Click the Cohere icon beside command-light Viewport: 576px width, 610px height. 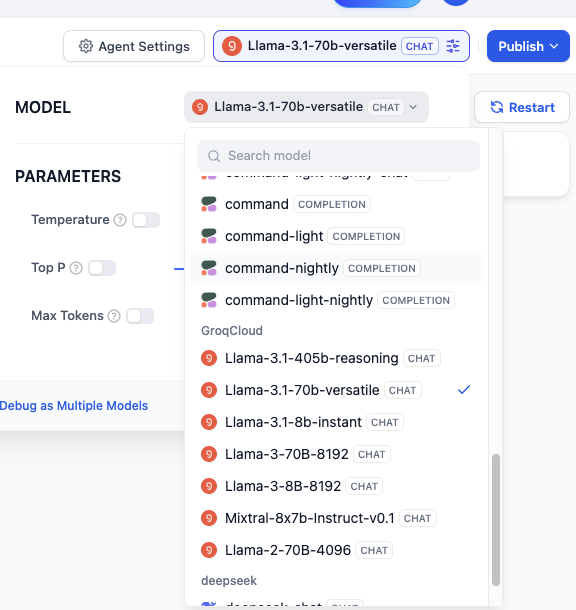coord(209,236)
